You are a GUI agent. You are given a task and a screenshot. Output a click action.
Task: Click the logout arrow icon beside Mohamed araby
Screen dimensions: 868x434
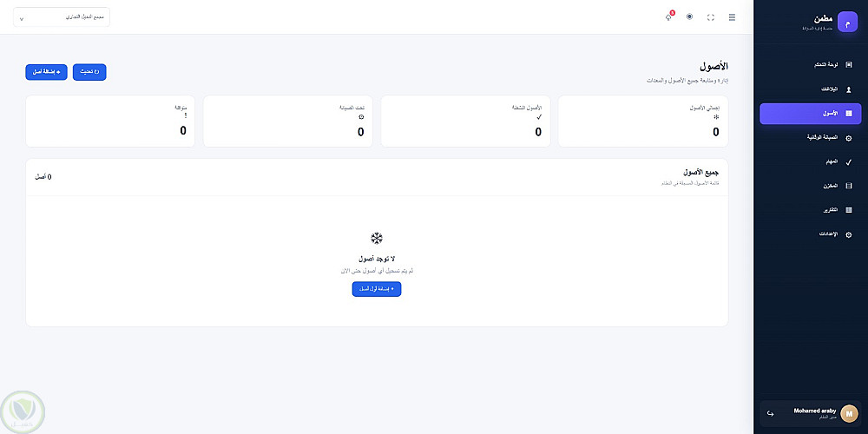770,413
